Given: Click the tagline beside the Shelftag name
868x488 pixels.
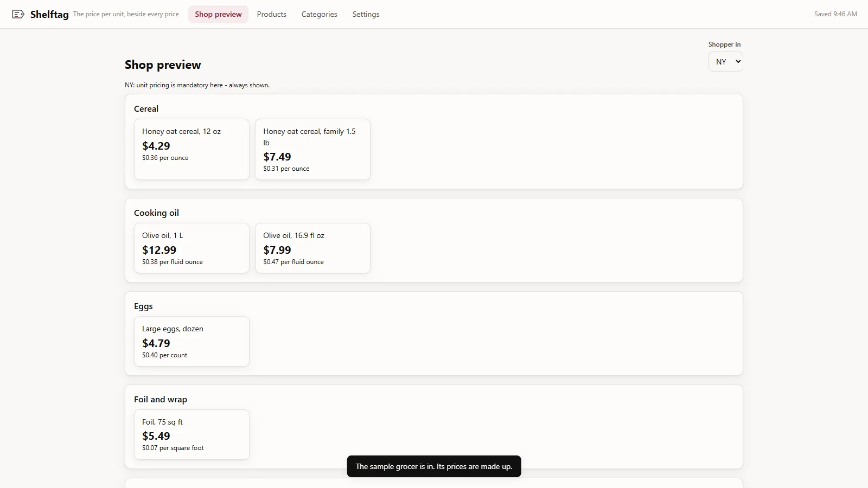Looking at the screenshot, I should [x=126, y=14].
